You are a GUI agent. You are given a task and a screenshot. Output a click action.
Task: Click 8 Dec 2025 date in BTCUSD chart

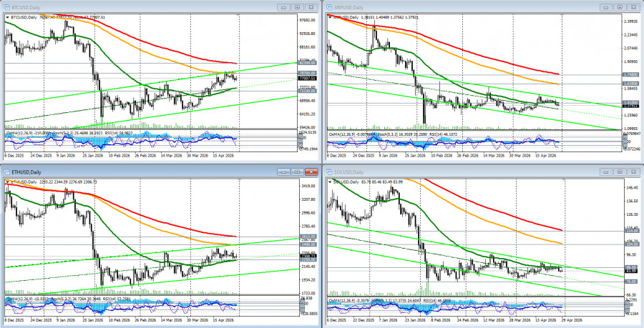tap(16, 156)
